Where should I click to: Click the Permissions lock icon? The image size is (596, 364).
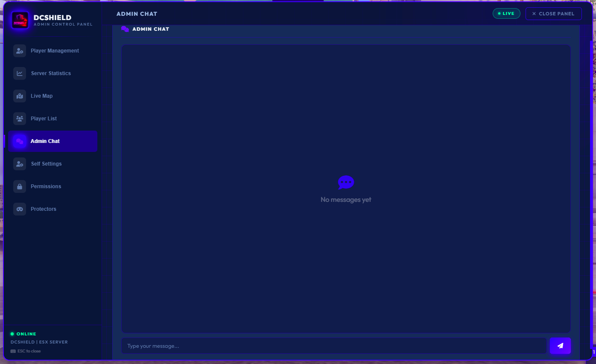click(x=20, y=186)
